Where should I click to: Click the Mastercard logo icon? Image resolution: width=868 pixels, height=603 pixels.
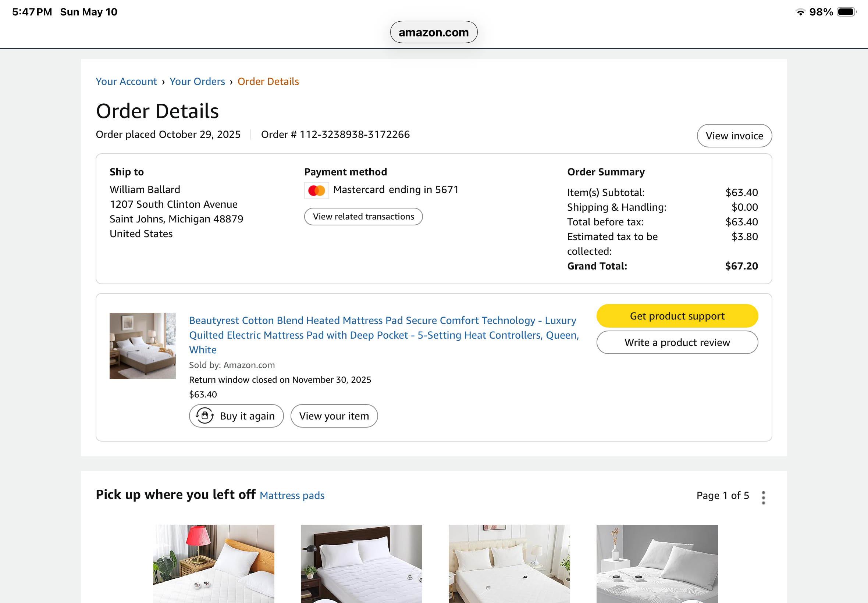point(316,190)
